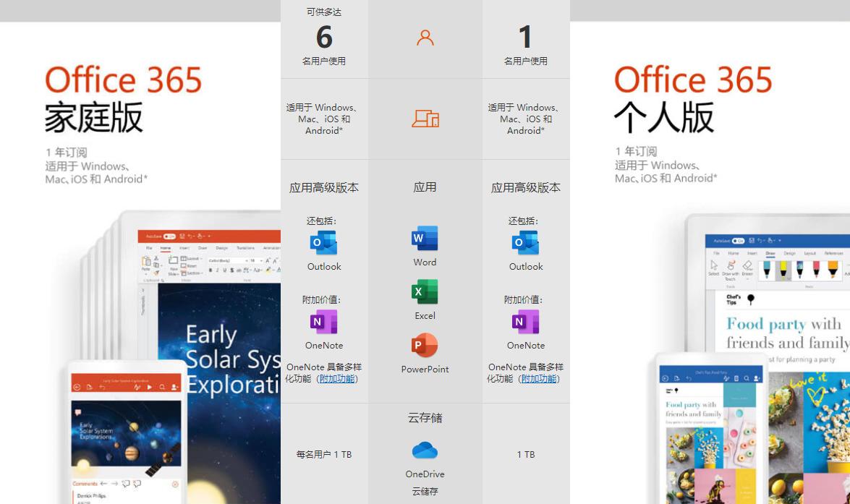This screenshot has height=504, width=850.
Task: Click the large number 6 user count
Action: [x=324, y=37]
